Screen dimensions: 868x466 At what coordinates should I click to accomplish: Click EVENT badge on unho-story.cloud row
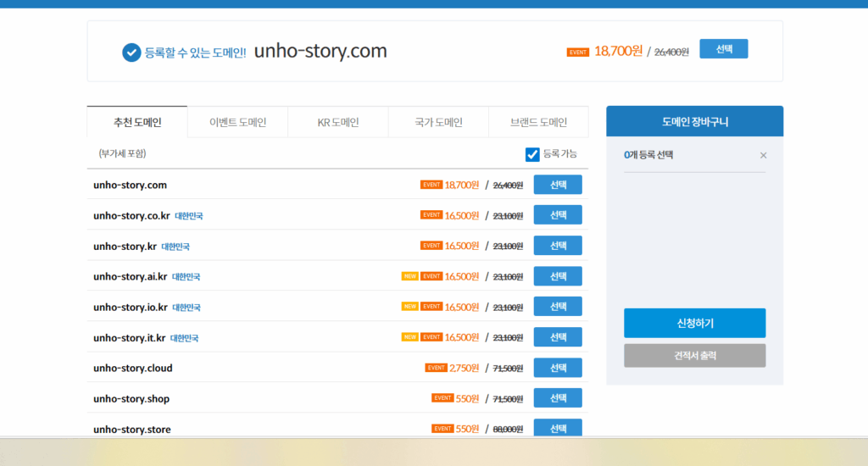tap(436, 368)
